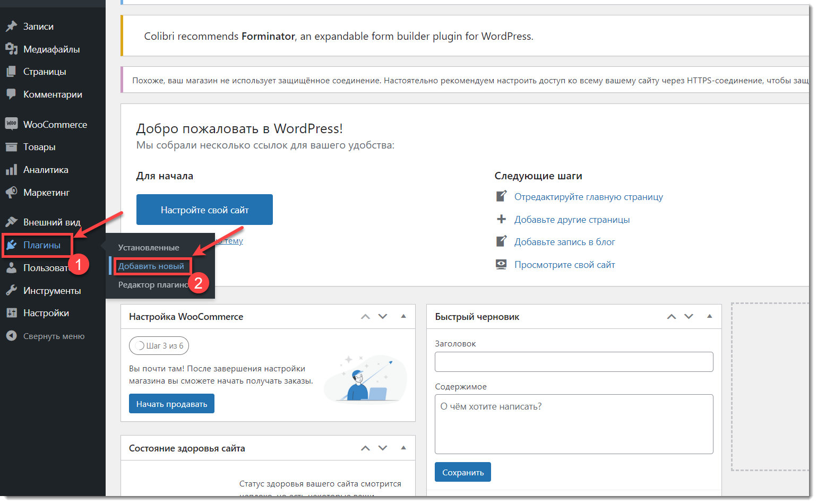Screen dimensions: 817x504
Task: Move Быстрый черновик panel up
Action: [x=672, y=316]
